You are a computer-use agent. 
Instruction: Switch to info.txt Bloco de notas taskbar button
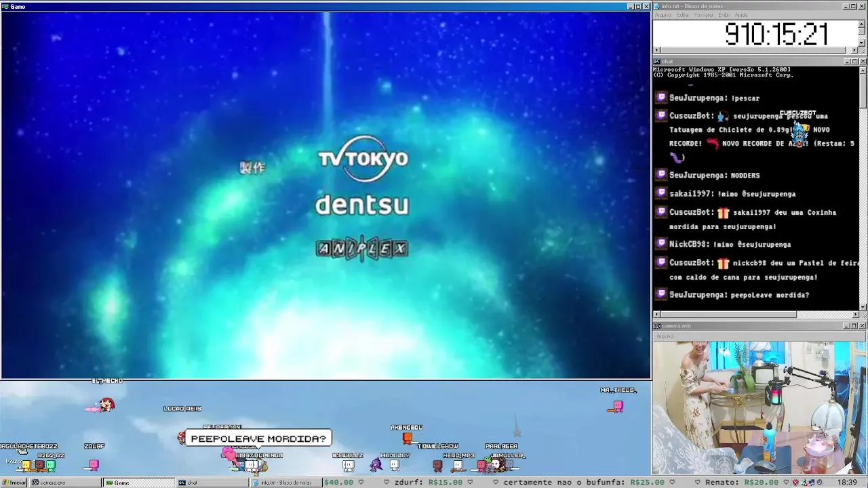[x=285, y=483]
